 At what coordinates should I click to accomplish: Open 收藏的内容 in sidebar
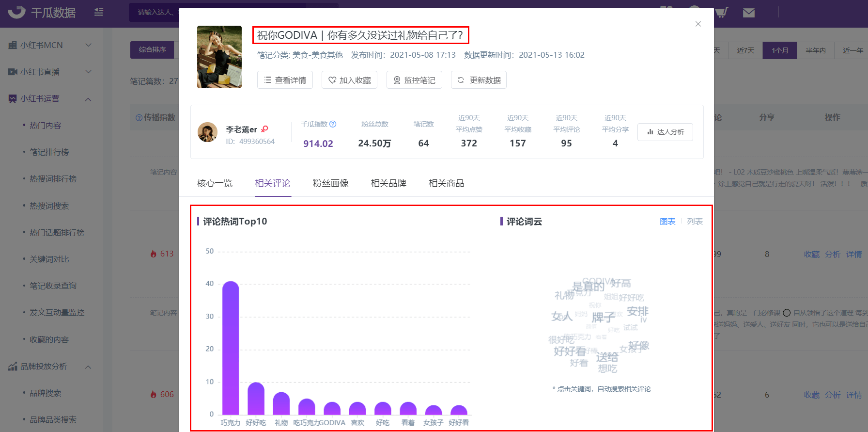pyautogui.click(x=49, y=340)
